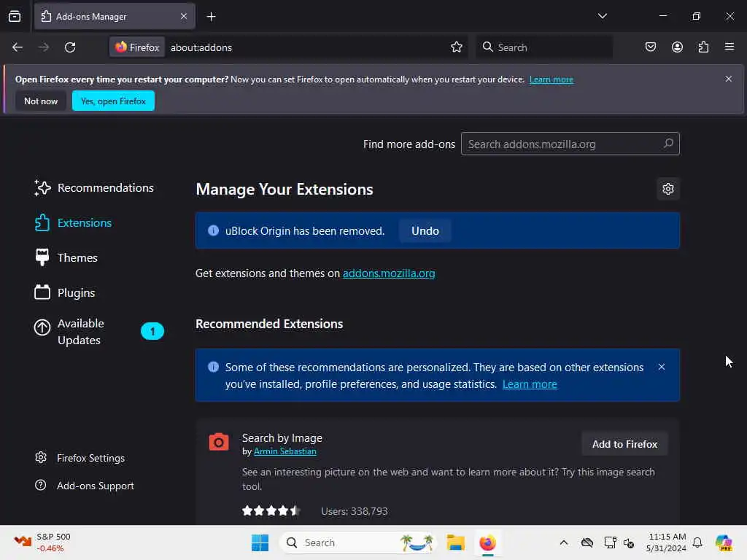This screenshot has height=560, width=747.
Task: Add Search by Image to Firefox
Action: click(624, 444)
